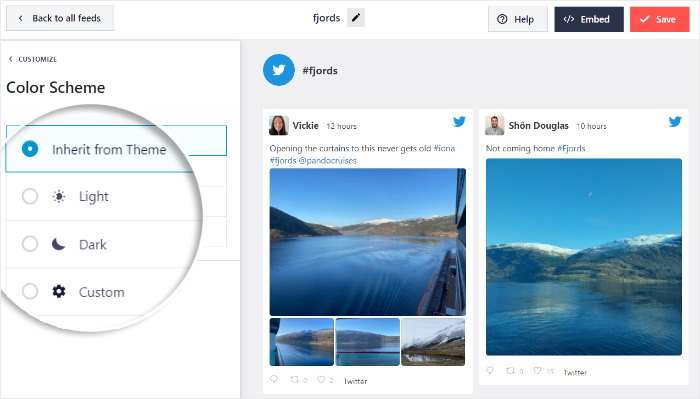Click the pencil icon to rename fjords feed
The height and width of the screenshot is (399, 700).
pos(356,18)
